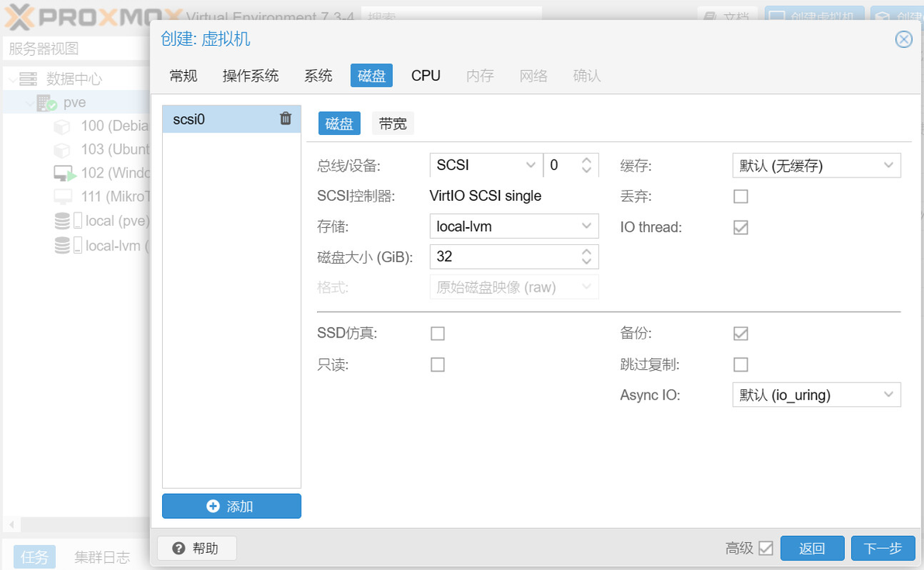This screenshot has height=570, width=924.
Task: Select the 磁盘 wizard tab
Action: click(371, 76)
